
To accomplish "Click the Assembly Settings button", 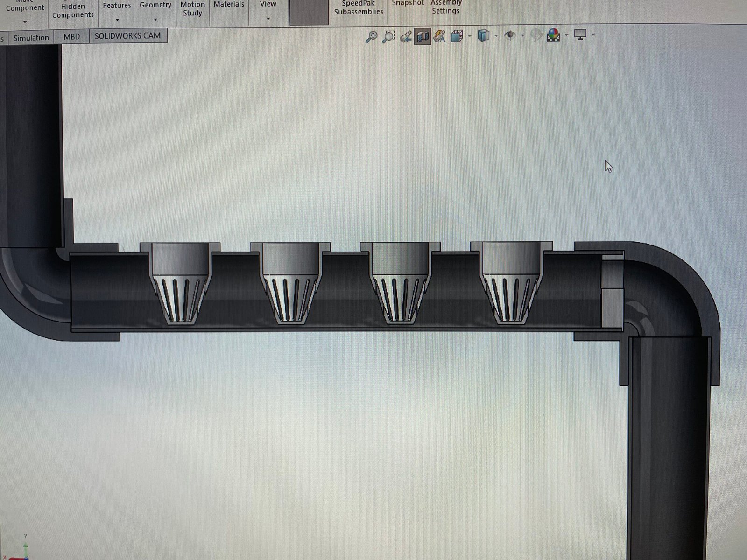I will click(x=445, y=7).
